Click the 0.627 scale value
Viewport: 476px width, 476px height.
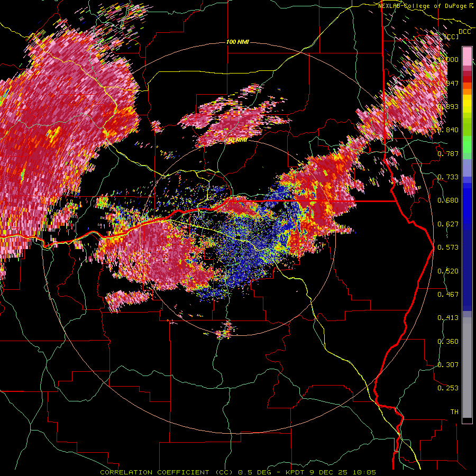point(448,224)
